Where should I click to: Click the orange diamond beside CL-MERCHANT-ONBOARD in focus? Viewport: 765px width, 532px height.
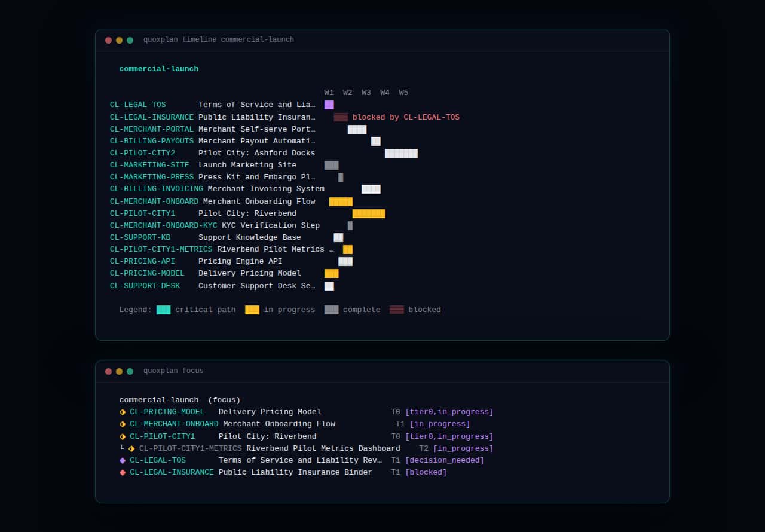pyautogui.click(x=123, y=424)
